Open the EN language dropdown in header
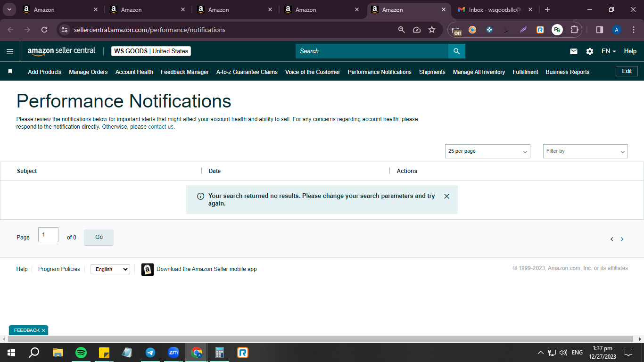 (x=609, y=51)
